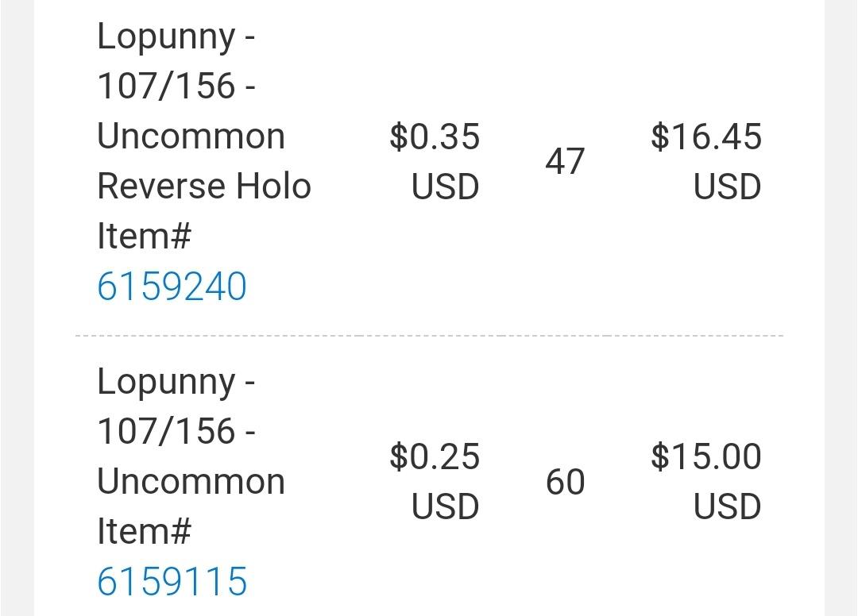Open item number 6159115 link
Viewport: 858px width, 616px height.
[172, 580]
